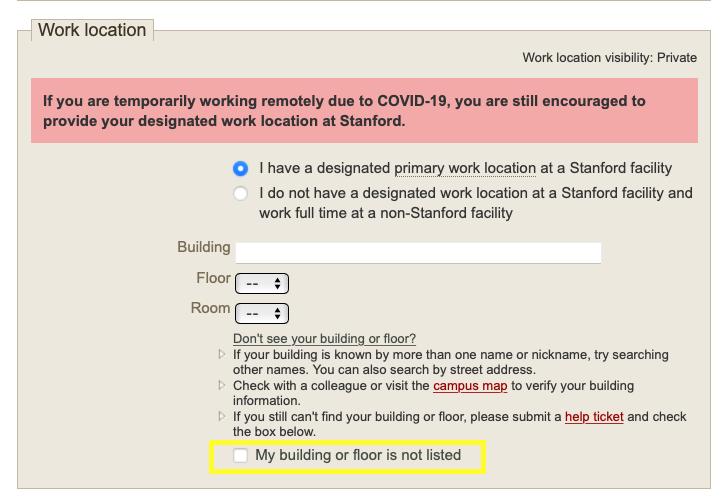This screenshot has height=504, width=723.
Task: Select 'I have a designated primary work location' radio
Action: click(x=240, y=168)
